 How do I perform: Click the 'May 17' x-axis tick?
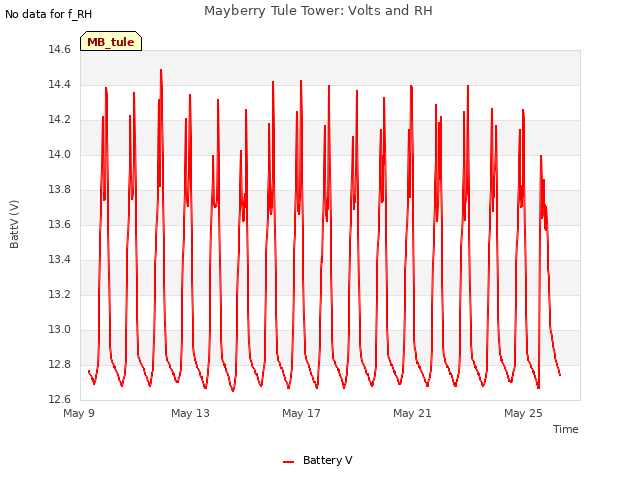coord(301,413)
